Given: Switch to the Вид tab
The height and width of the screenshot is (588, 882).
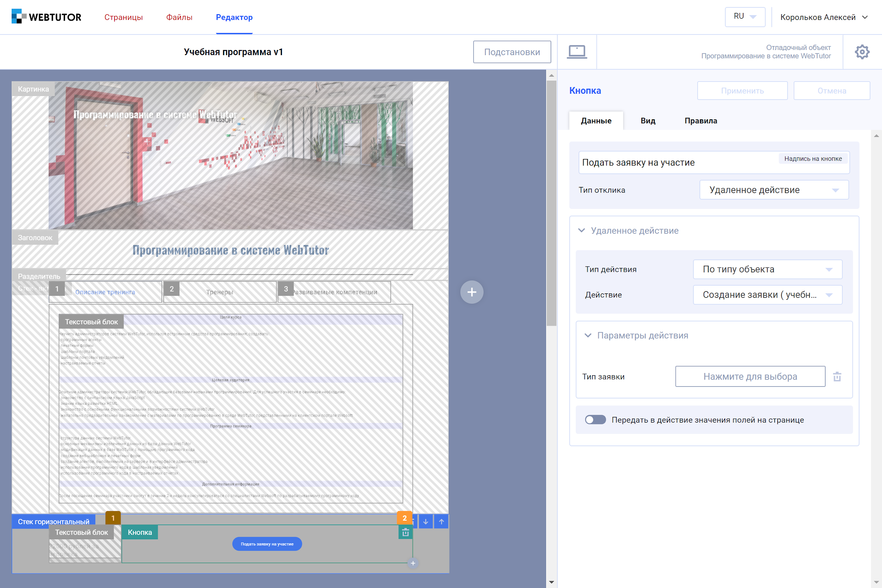Looking at the screenshot, I should (x=648, y=121).
